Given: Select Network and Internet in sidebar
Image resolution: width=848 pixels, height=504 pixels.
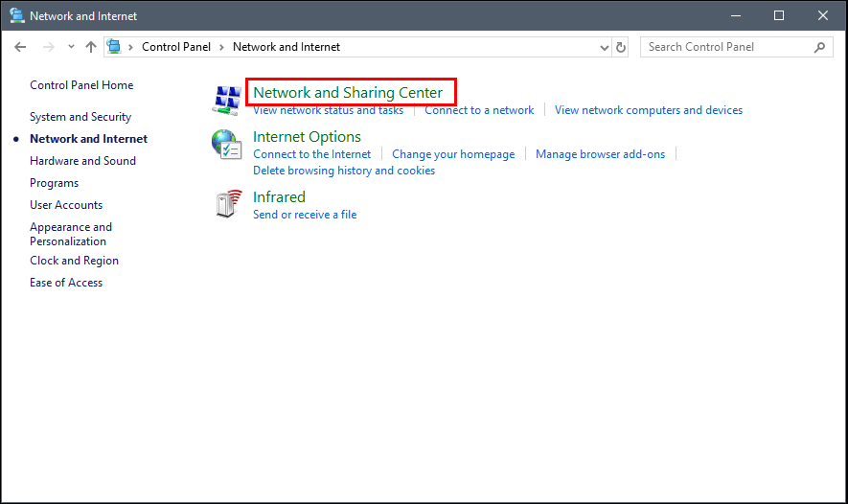Looking at the screenshot, I should coord(89,139).
